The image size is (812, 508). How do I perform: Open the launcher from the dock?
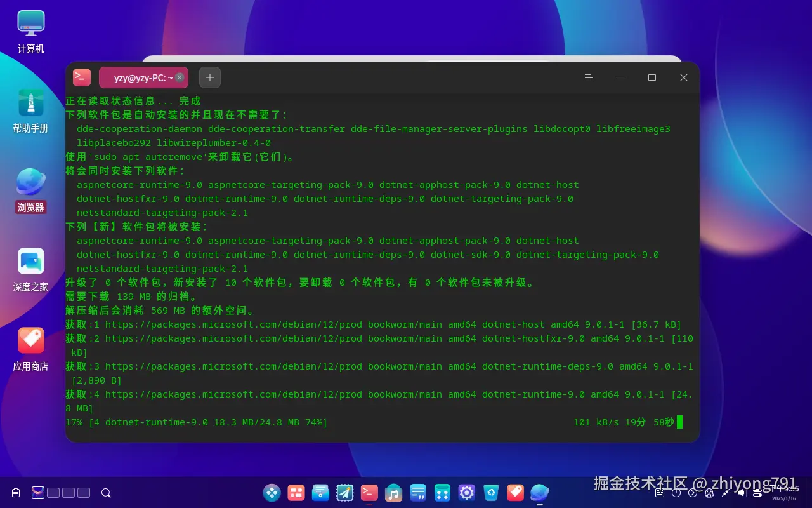272,492
